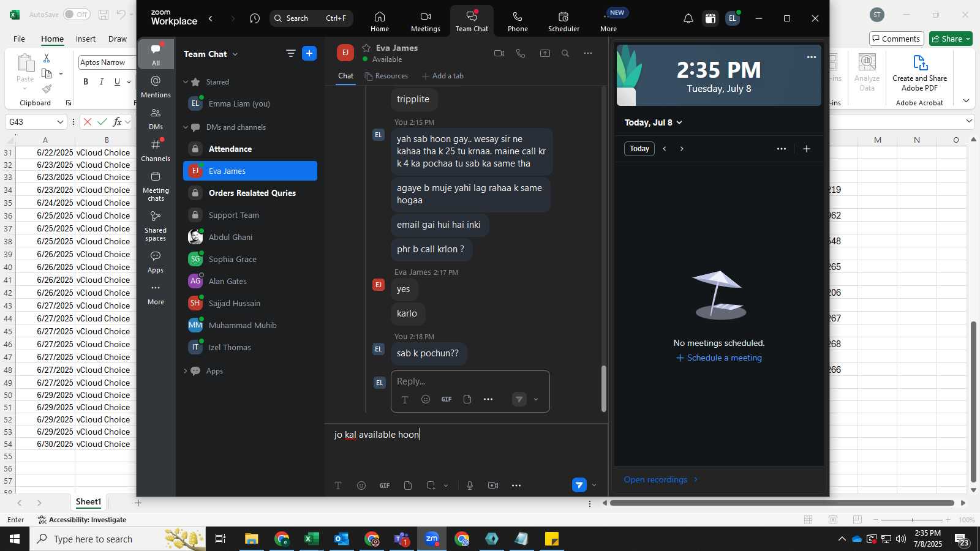Click Add a tab
The height and width of the screenshot is (551, 980).
443,76
